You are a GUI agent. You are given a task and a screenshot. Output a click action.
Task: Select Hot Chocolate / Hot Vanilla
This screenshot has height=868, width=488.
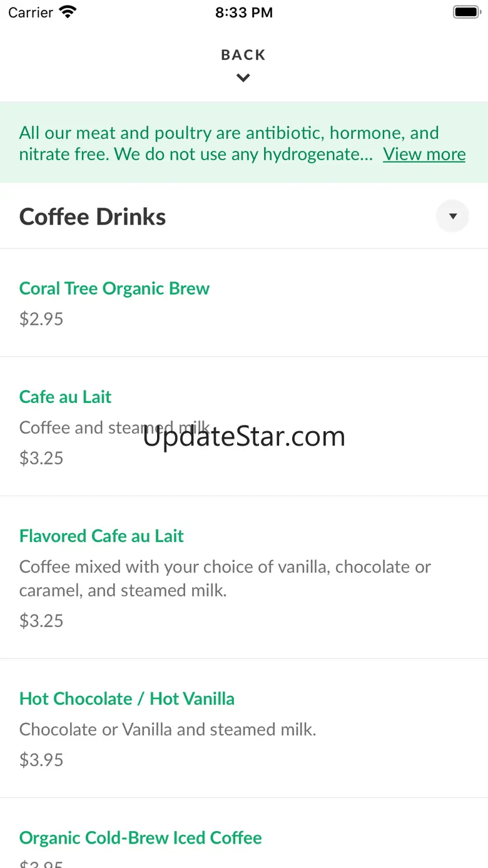[127, 698]
